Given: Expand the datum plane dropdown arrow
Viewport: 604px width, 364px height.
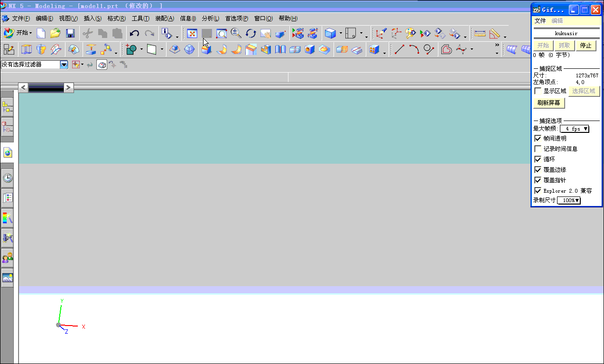Looking at the screenshot, I should [x=162, y=49].
